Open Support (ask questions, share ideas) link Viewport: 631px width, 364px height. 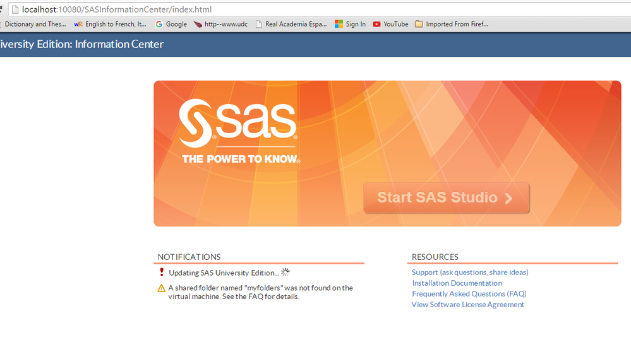(x=470, y=273)
